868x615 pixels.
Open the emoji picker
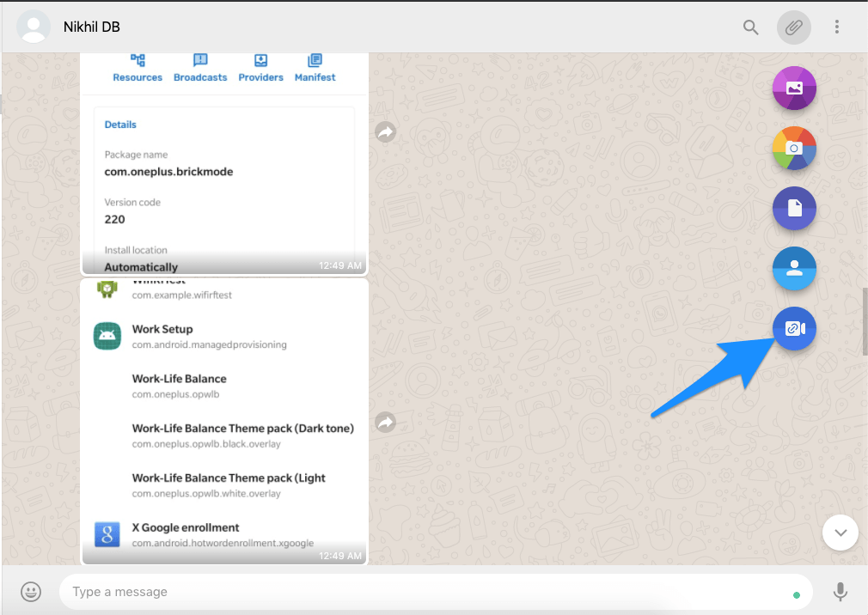31,592
